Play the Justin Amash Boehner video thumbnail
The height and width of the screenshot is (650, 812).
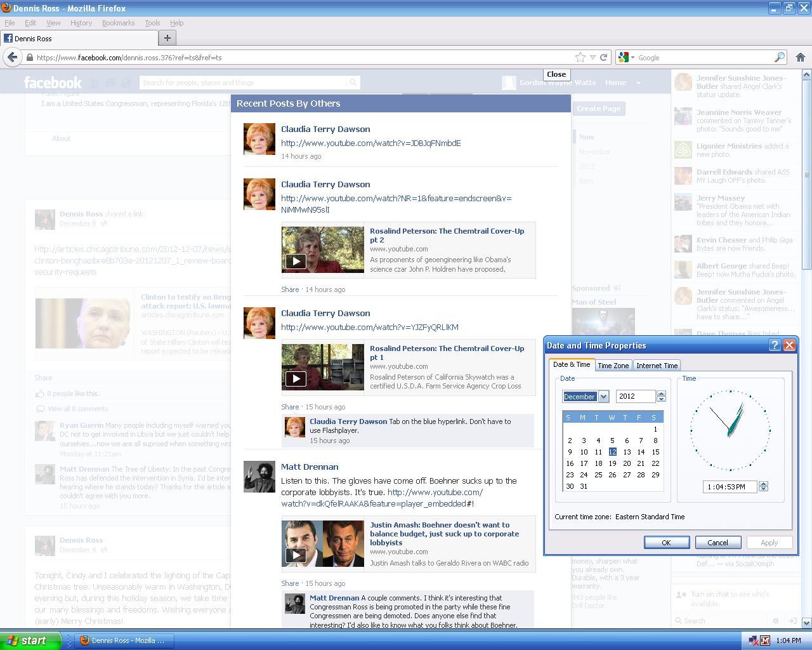(x=323, y=544)
